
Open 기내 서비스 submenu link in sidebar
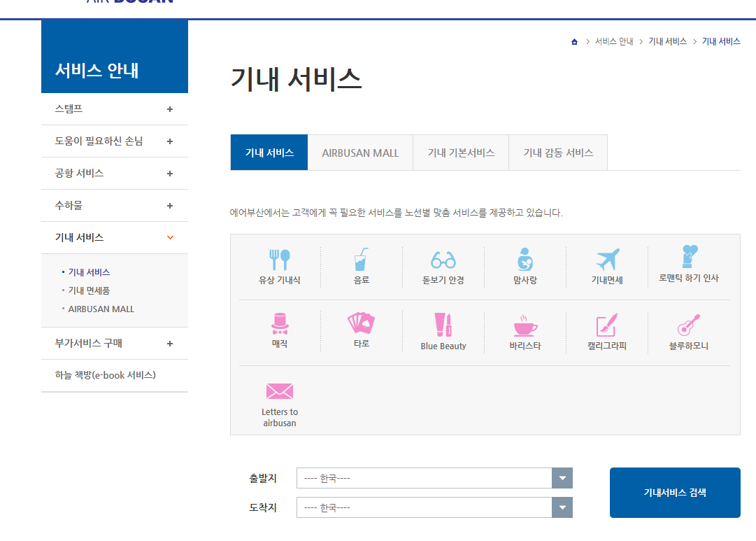[x=90, y=272]
